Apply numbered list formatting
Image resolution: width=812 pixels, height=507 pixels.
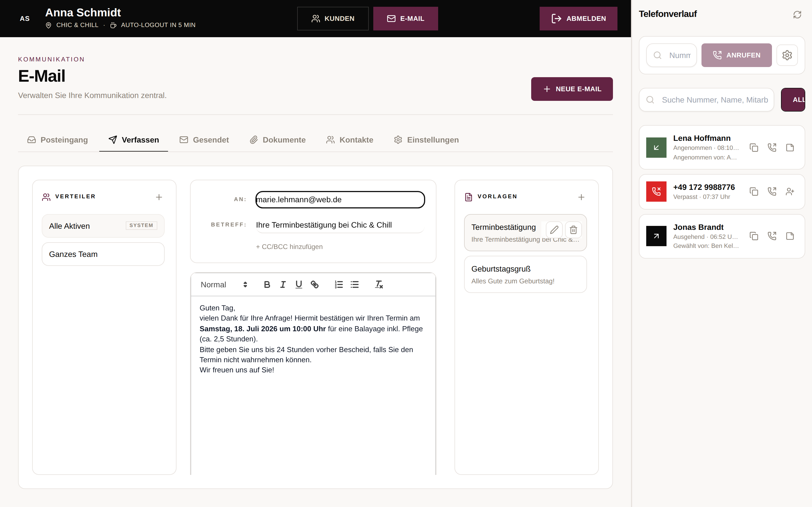click(x=339, y=284)
